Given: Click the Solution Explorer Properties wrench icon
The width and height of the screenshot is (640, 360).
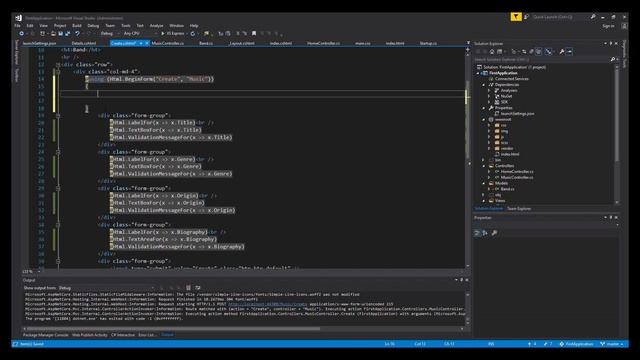Looking at the screenshot, I should (x=562, y=52).
